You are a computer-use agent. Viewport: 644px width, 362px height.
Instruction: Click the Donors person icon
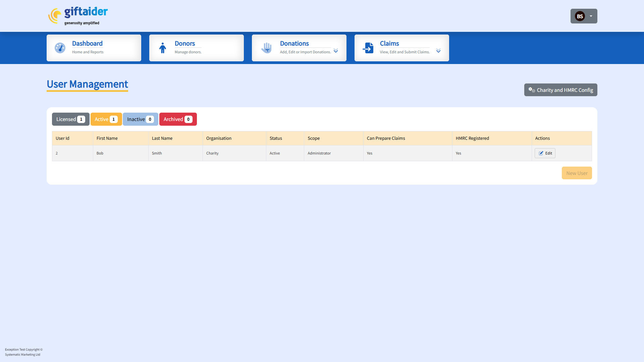163,48
